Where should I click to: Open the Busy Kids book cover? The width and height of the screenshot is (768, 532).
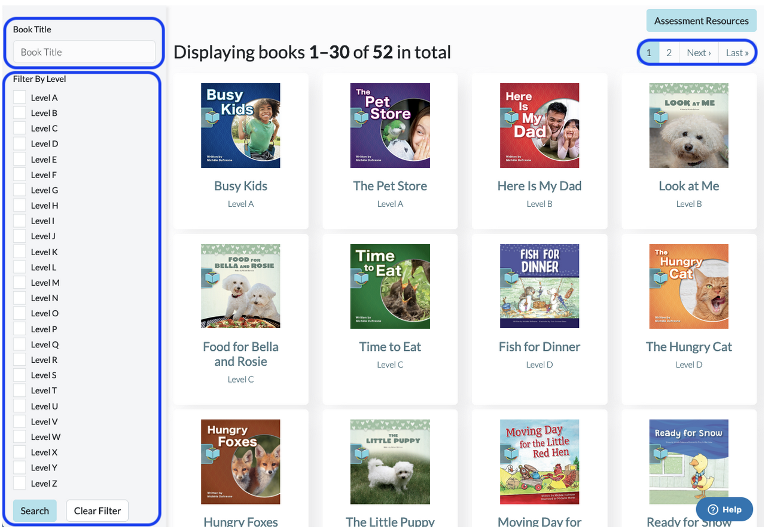240,126
